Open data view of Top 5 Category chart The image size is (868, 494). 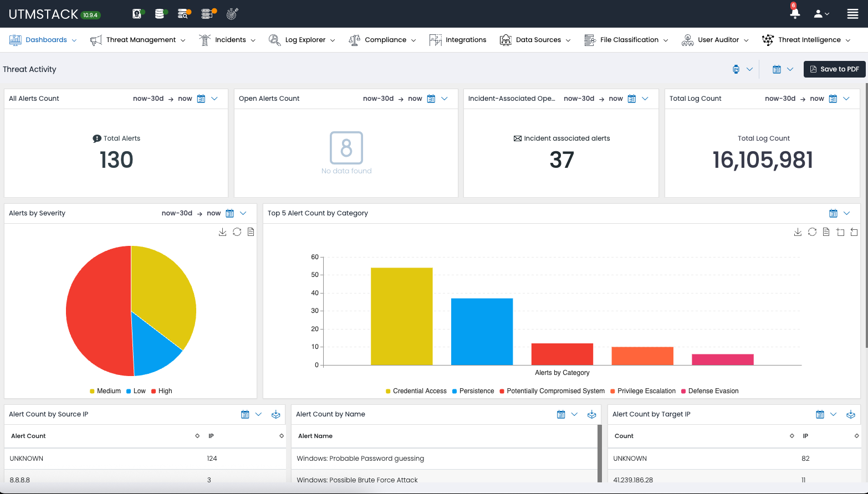coord(826,232)
